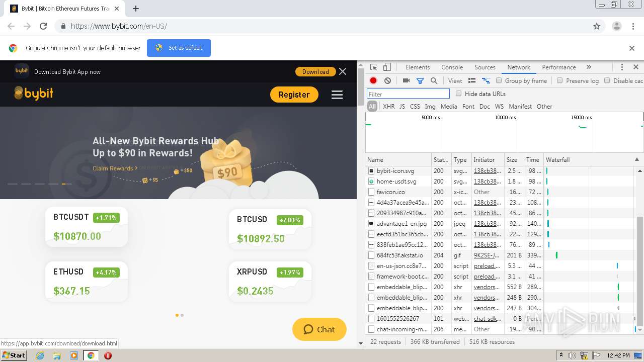The image size is (644, 362).
Task: Open the network search magnifier icon
Action: click(x=434, y=80)
